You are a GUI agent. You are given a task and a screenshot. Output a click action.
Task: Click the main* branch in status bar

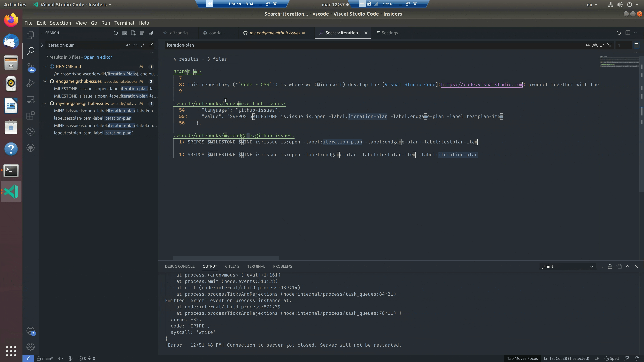point(45,358)
